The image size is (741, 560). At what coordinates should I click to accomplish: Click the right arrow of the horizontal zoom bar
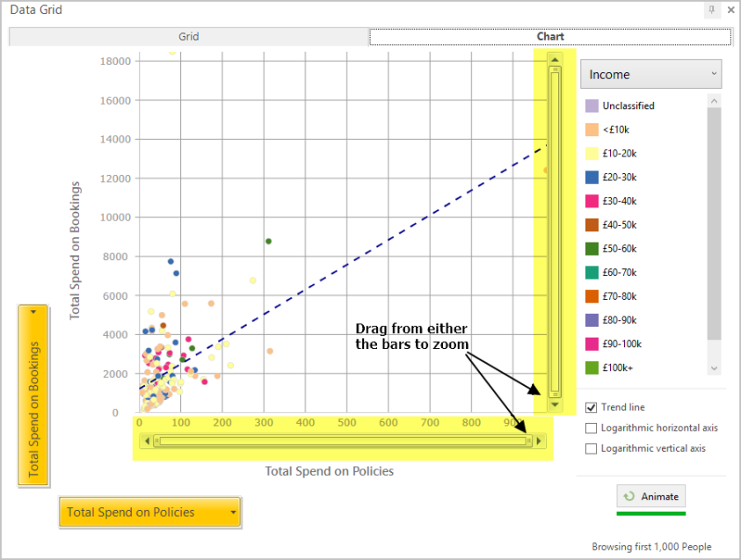(539, 440)
